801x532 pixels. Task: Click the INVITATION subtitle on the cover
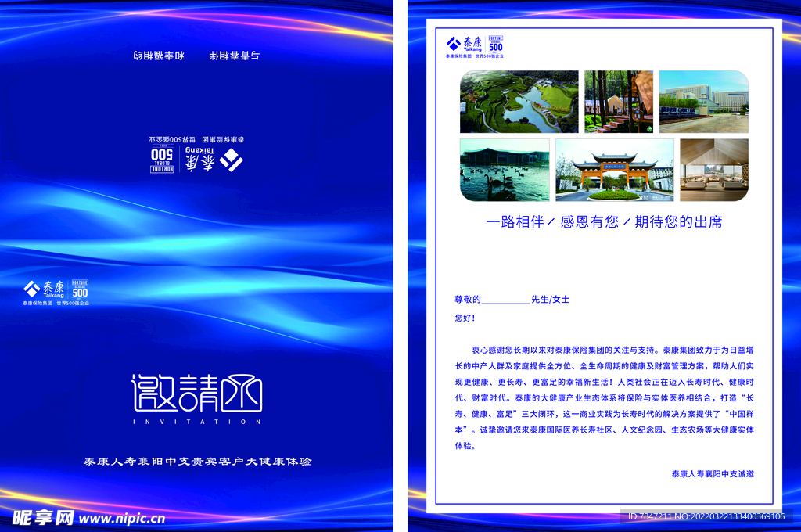coord(197,422)
